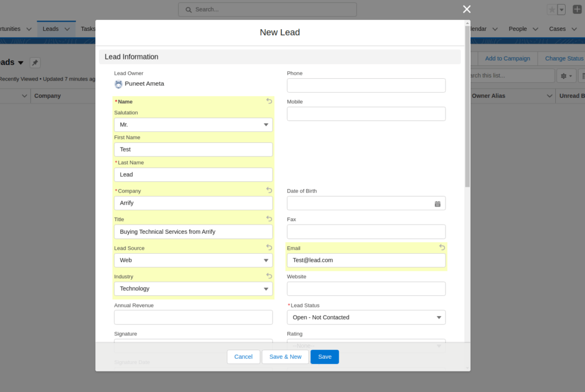The width and height of the screenshot is (585, 392).
Task: Click the undo arrow beside the Name field
Action: [269, 101]
